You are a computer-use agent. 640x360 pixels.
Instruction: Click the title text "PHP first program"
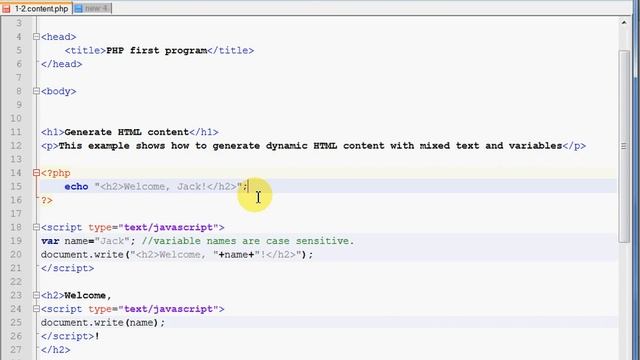[x=156, y=51]
